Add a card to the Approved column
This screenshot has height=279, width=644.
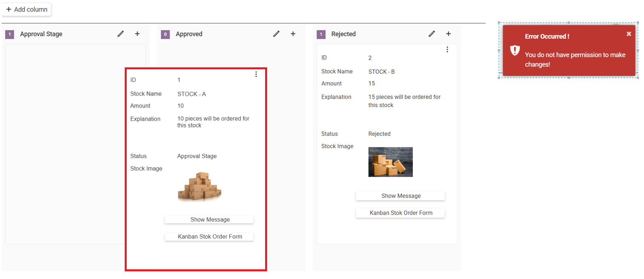(x=293, y=34)
